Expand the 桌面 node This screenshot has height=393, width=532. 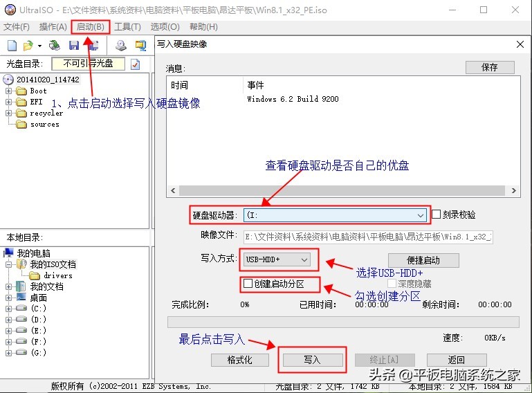click(x=9, y=298)
